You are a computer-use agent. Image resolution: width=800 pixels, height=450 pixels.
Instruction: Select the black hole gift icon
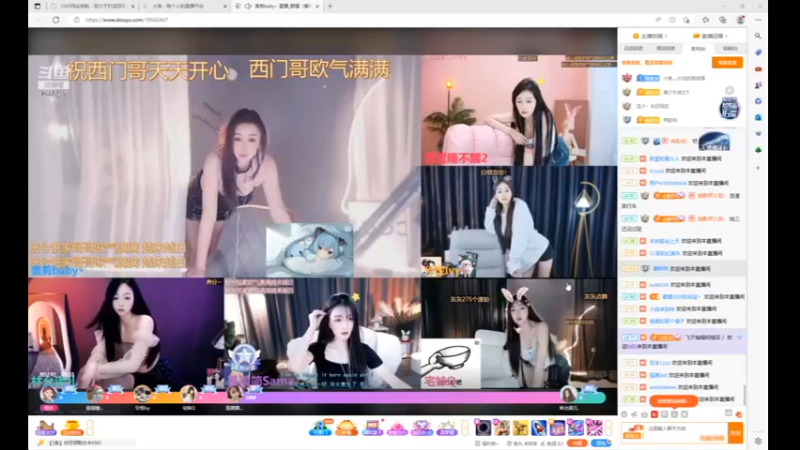(483, 428)
